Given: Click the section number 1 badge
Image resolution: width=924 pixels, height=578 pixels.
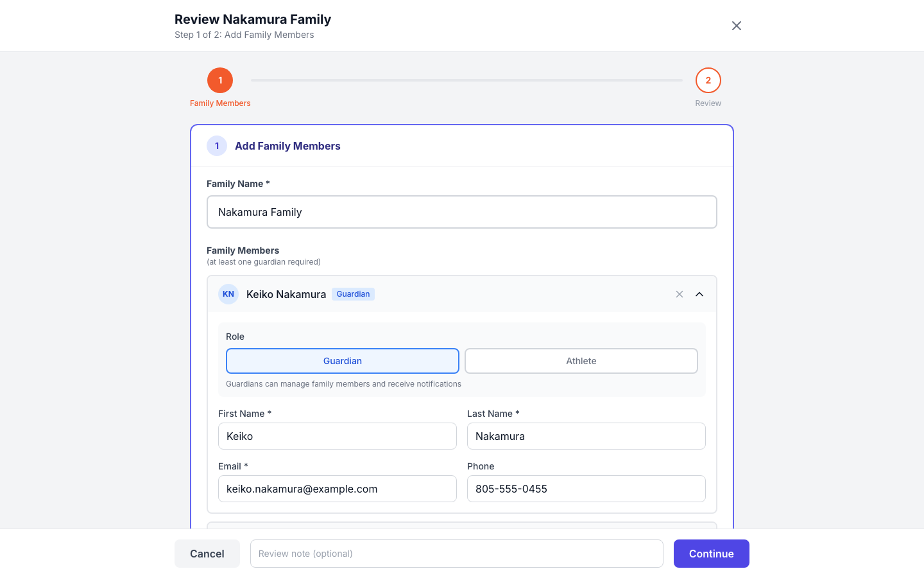Looking at the screenshot, I should click(x=217, y=146).
